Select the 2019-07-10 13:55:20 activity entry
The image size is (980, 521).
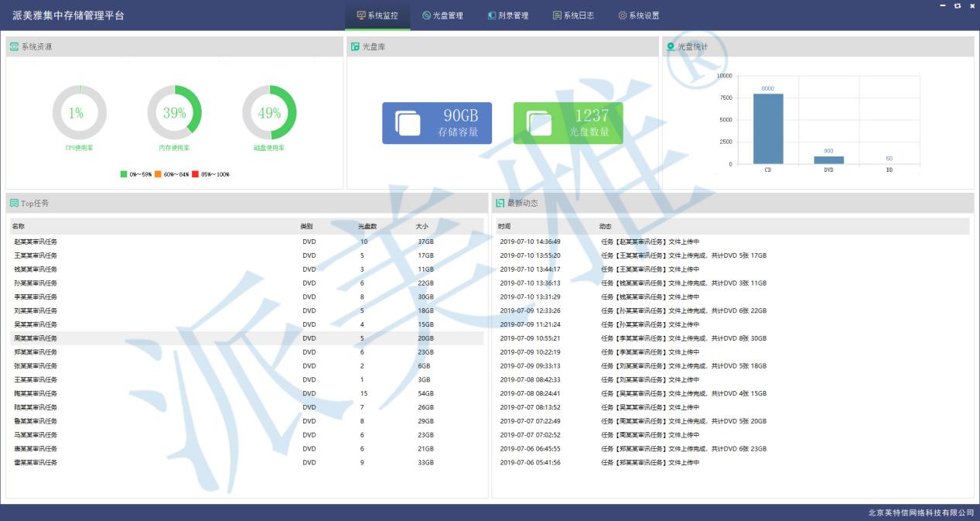[x=531, y=255]
